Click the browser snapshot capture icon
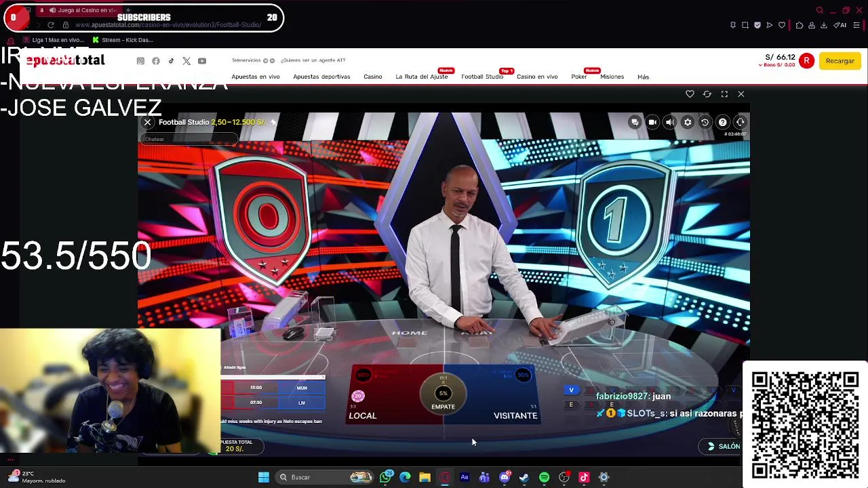Viewport: 868px width, 488px height. [745, 25]
